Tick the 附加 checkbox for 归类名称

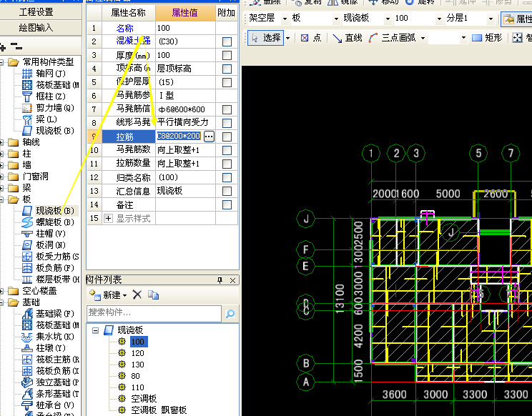pos(227,177)
